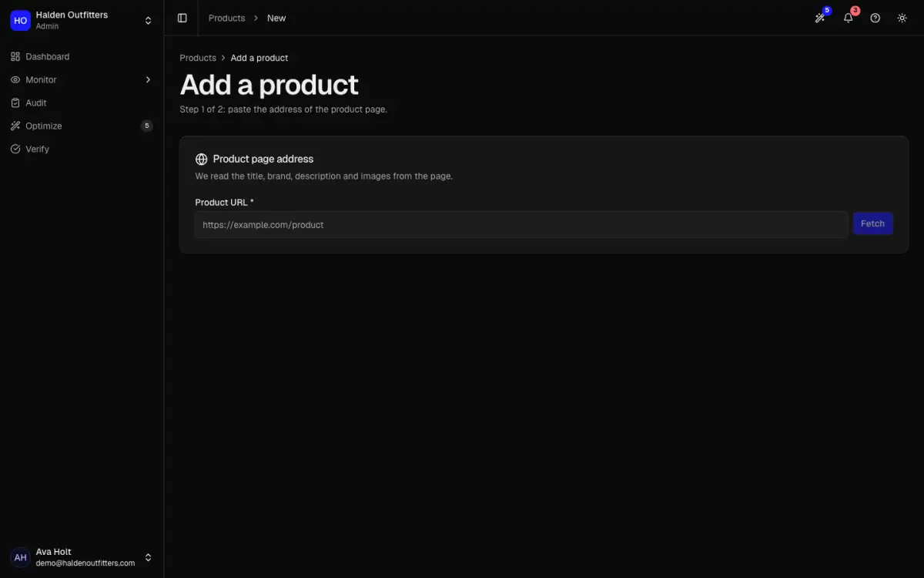The image size is (924, 578).
Task: Click 'We read the title, brand' helper text
Action: tap(323, 176)
